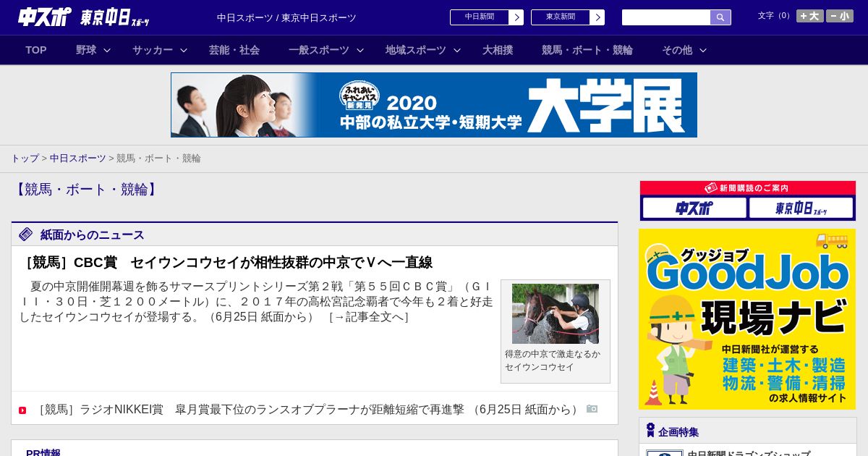Screen dimensions: 868x456
Task: Open the サッカー menu
Action: tap(153, 50)
